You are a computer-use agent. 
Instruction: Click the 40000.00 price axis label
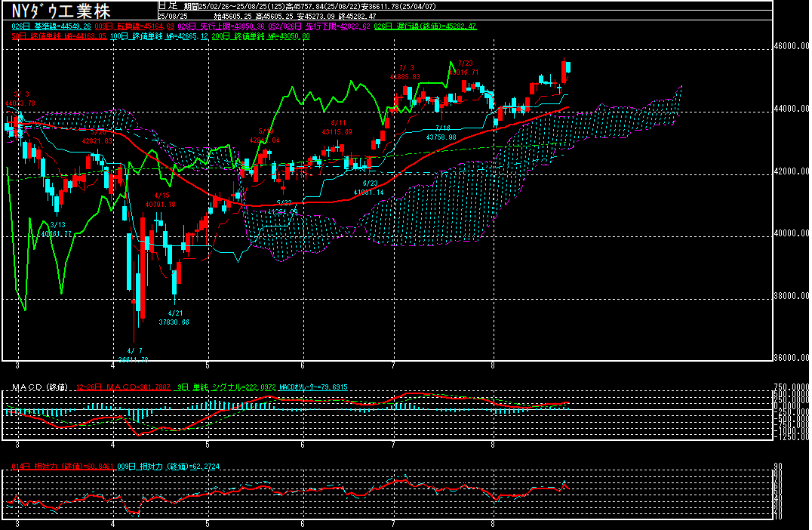point(791,233)
